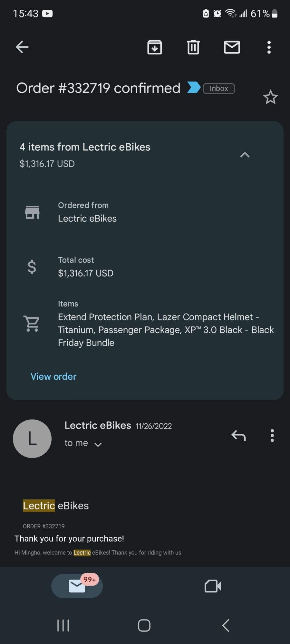
Task: Open message options beside reply arrow
Action: click(272, 436)
